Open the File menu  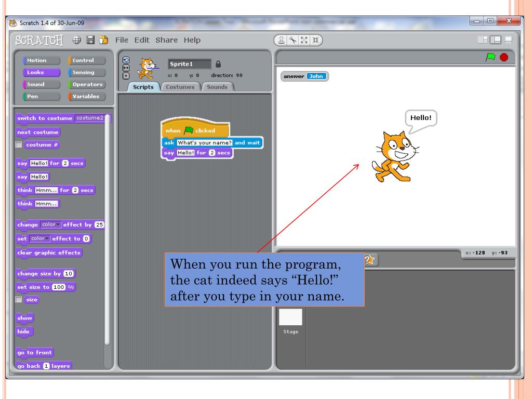[x=122, y=40]
